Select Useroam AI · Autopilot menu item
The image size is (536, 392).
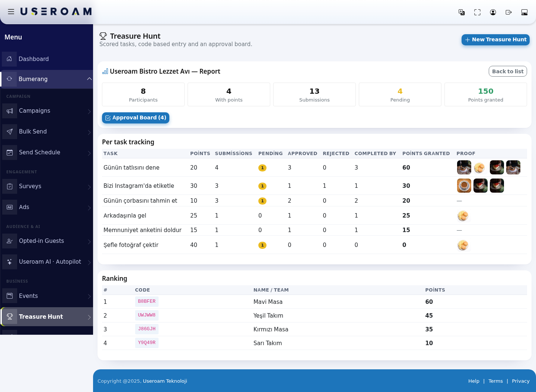coord(47,262)
